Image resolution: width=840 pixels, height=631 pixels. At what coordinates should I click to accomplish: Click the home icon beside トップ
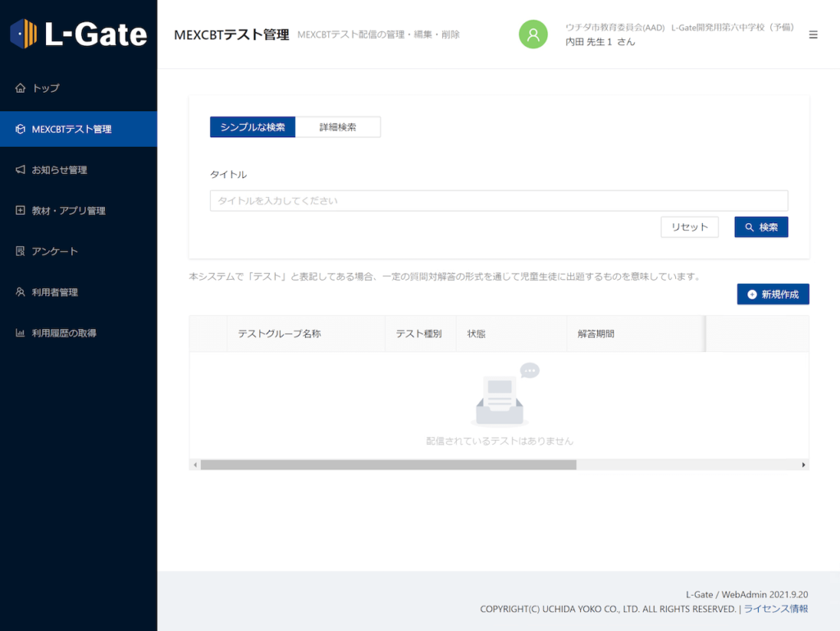tap(21, 88)
